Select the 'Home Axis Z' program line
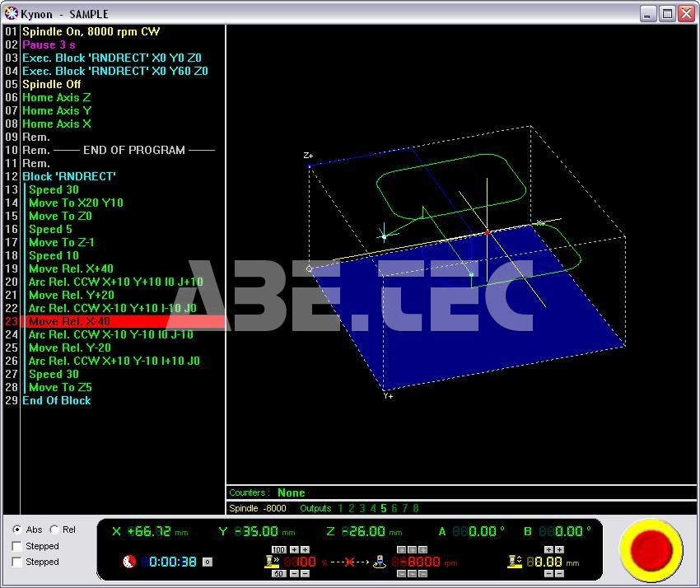The height and width of the screenshot is (588, 700). (x=57, y=97)
